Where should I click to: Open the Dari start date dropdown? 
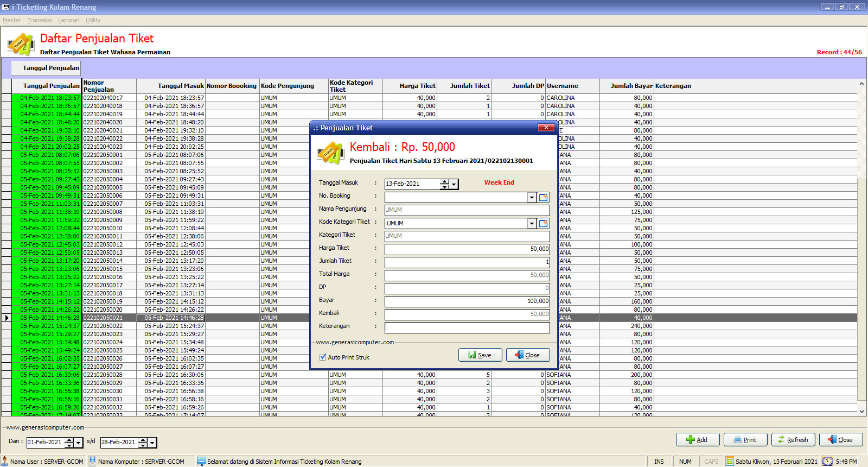pyautogui.click(x=79, y=443)
